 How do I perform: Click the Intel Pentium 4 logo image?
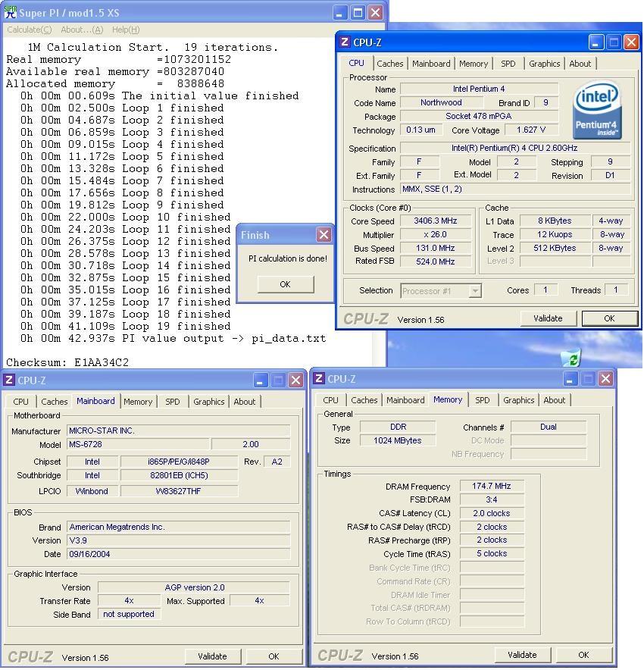(596, 110)
